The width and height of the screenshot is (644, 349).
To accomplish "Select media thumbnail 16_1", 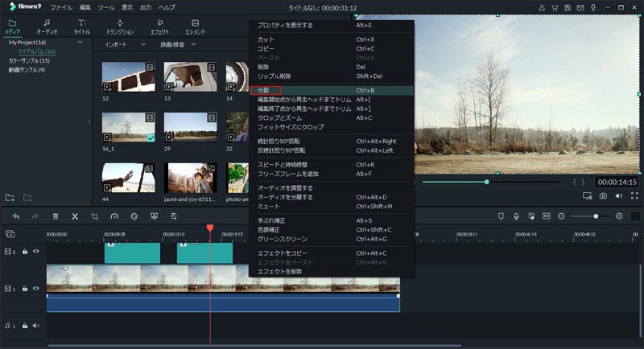I will [x=129, y=128].
